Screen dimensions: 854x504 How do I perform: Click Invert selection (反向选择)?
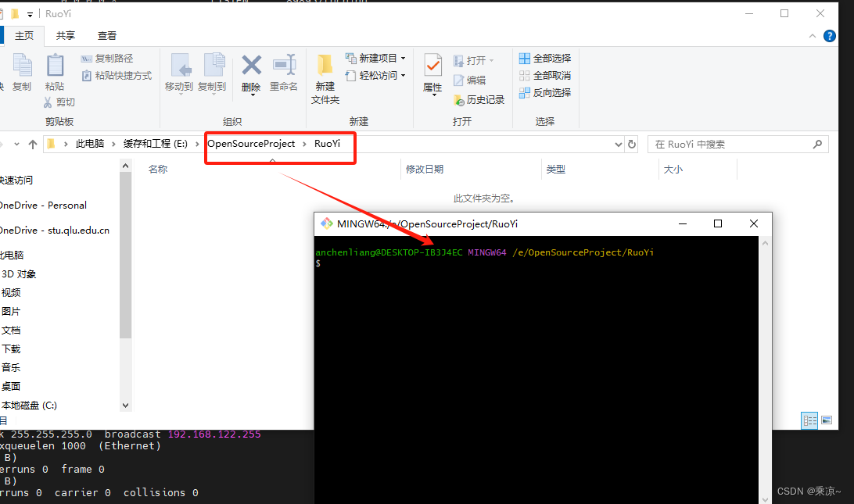(x=545, y=92)
